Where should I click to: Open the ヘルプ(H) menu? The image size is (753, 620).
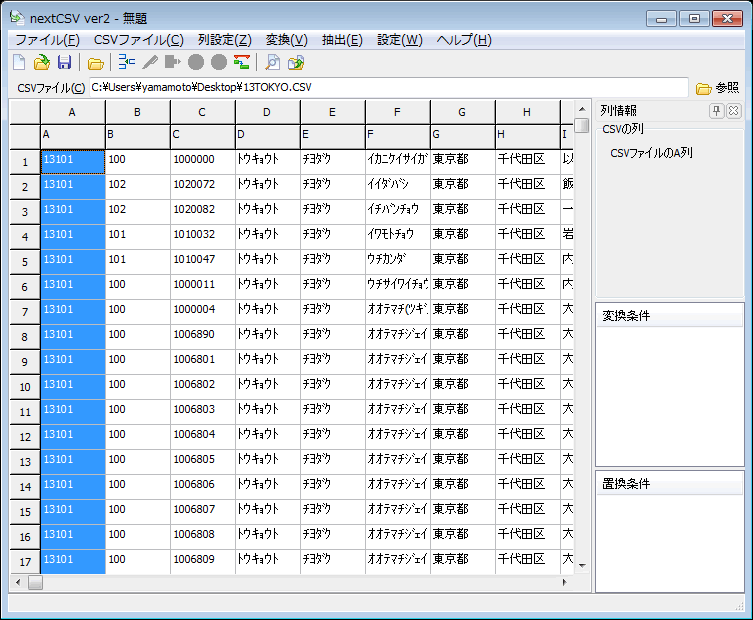click(x=465, y=40)
